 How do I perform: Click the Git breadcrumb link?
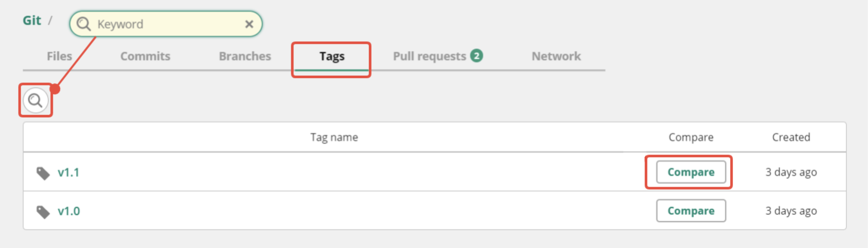pos(32,21)
